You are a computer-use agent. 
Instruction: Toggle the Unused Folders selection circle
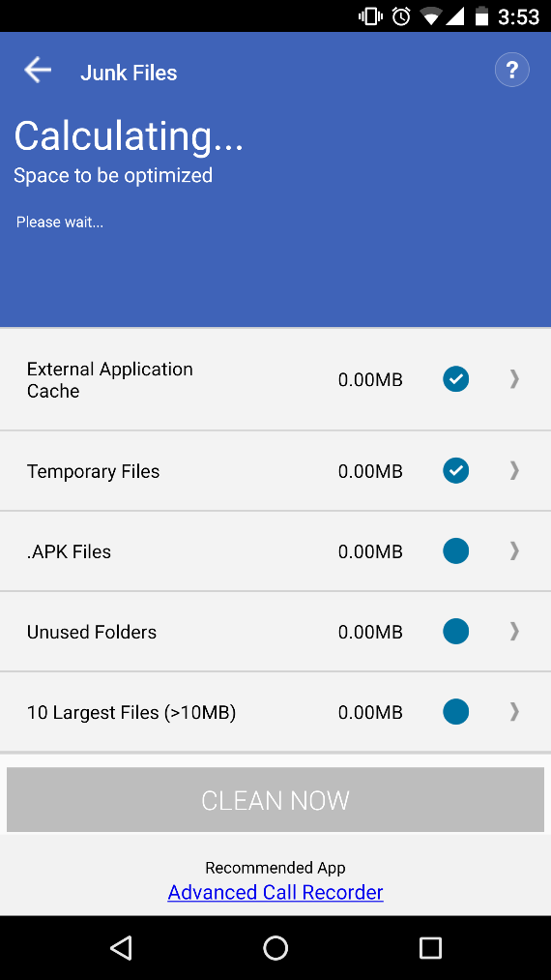pyautogui.click(x=456, y=632)
